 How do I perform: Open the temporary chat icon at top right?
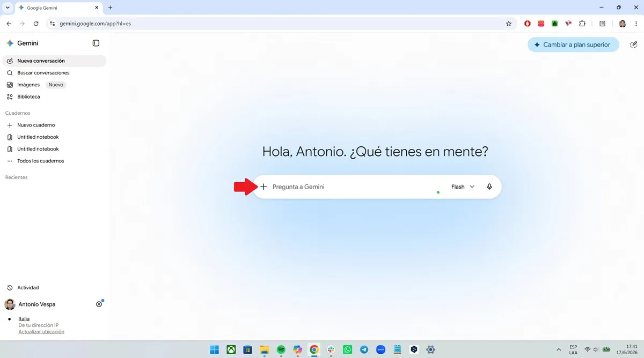click(633, 45)
